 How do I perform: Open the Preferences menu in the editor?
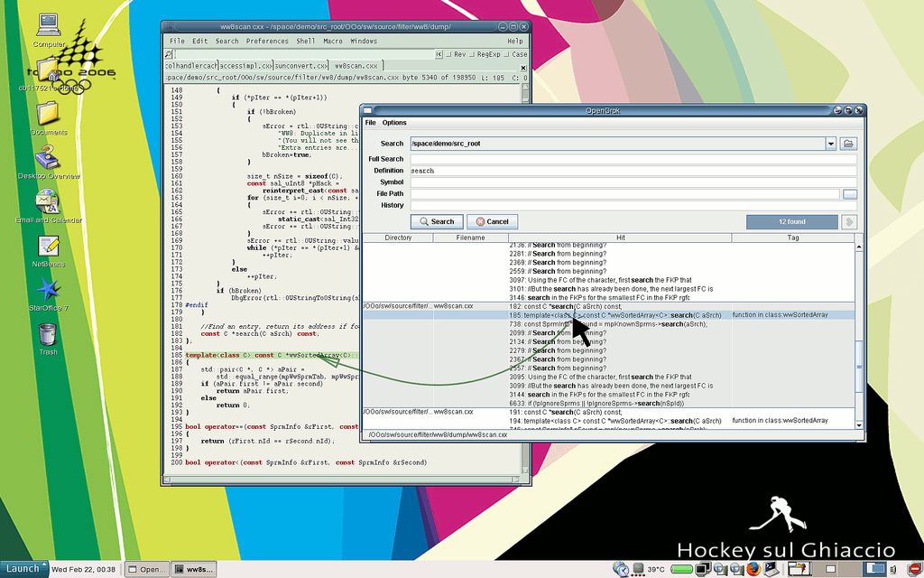[267, 41]
